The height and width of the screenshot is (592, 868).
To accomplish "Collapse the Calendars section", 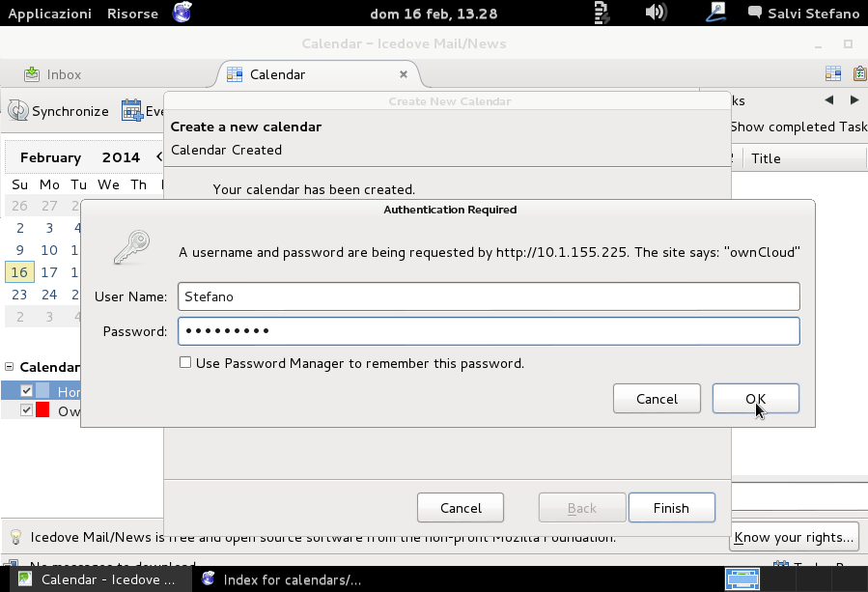I will coord(8,367).
